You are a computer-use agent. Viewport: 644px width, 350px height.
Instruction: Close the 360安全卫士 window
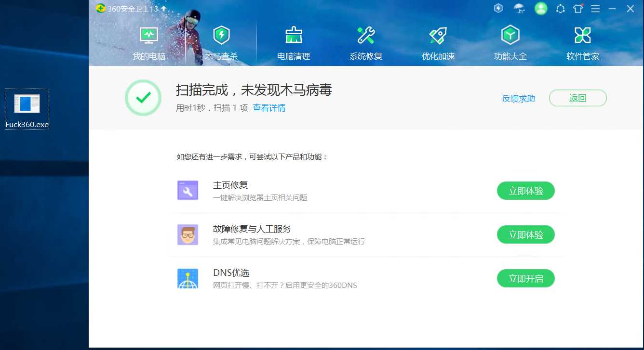click(x=630, y=9)
